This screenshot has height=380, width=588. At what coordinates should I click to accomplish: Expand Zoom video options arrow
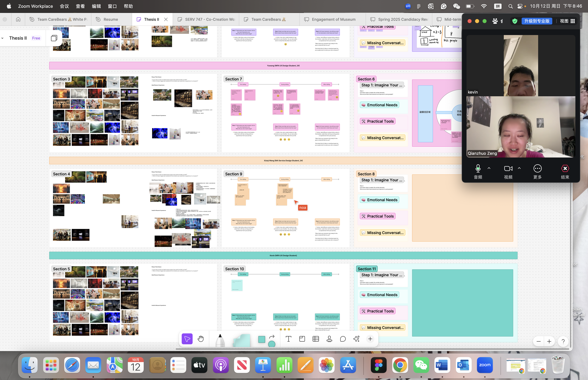pyautogui.click(x=519, y=168)
